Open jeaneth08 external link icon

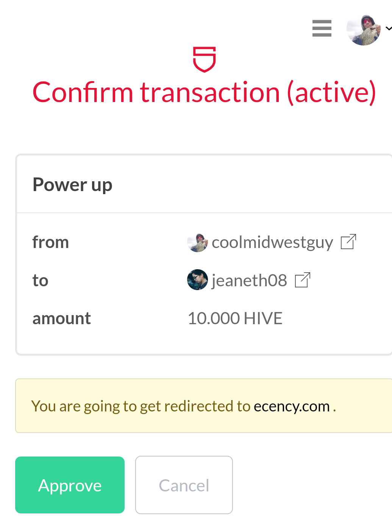(x=303, y=280)
